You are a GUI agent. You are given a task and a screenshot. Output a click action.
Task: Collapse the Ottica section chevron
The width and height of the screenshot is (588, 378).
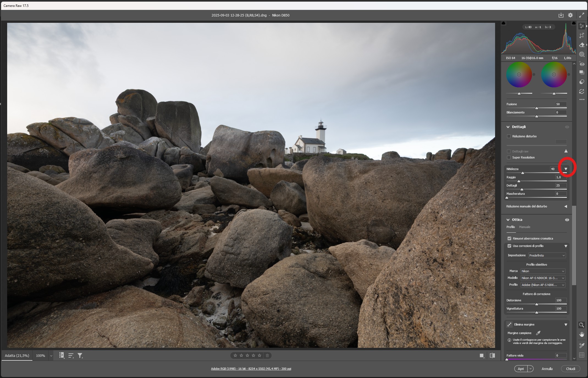[508, 220]
